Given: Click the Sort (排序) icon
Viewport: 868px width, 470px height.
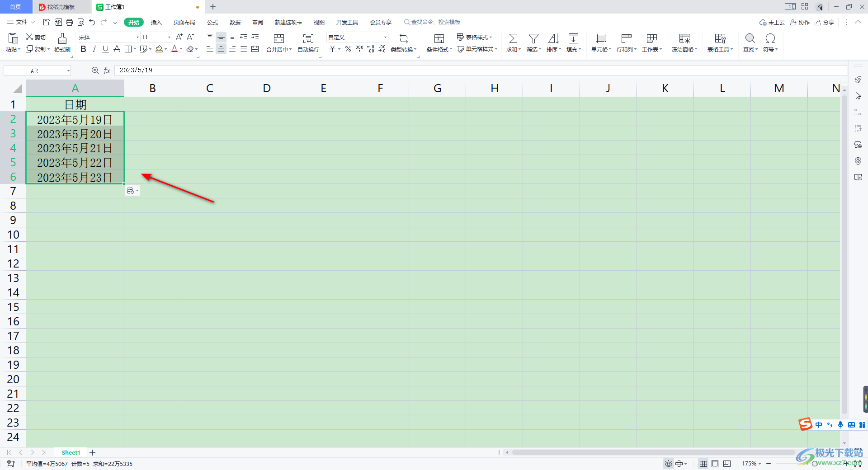Looking at the screenshot, I should (x=553, y=38).
